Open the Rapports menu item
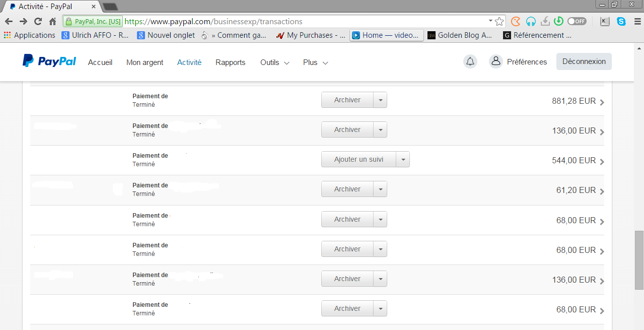The image size is (644, 330). [230, 62]
